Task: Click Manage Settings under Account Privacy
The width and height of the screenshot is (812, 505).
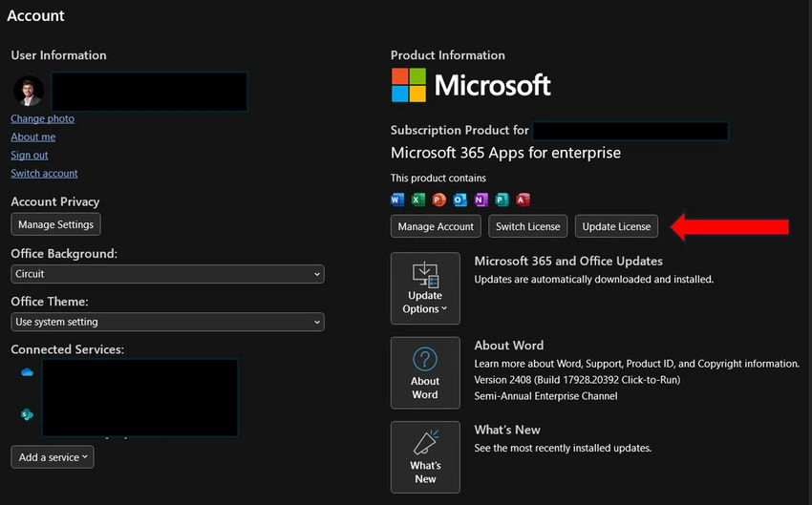Action: [56, 224]
